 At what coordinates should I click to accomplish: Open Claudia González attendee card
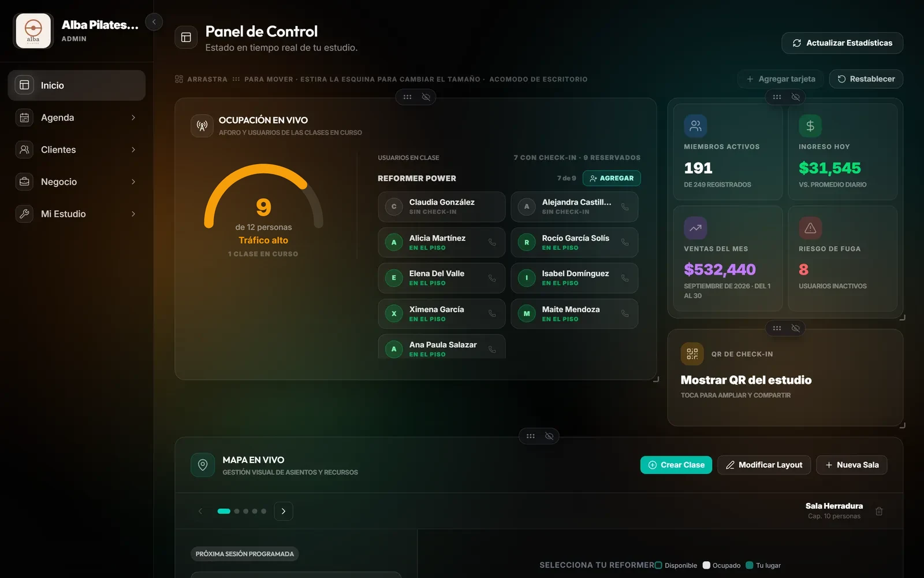tap(442, 207)
